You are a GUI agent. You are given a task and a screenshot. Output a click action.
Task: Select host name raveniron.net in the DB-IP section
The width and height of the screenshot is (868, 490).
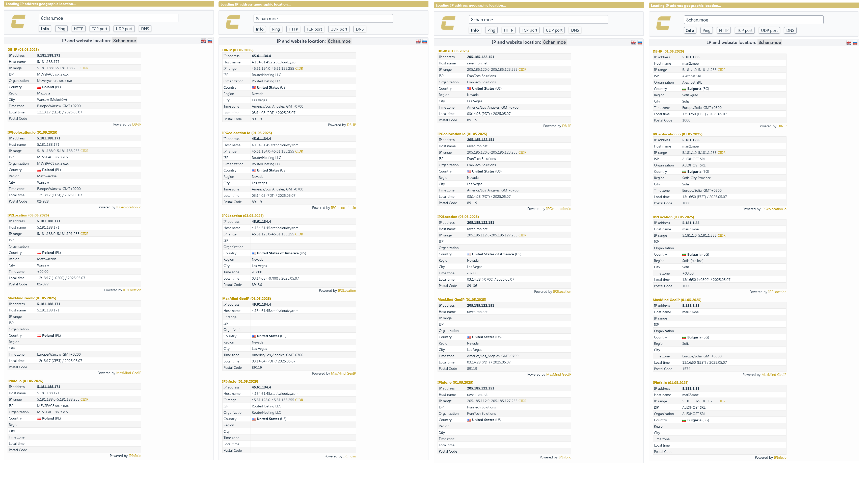pyautogui.click(x=477, y=63)
